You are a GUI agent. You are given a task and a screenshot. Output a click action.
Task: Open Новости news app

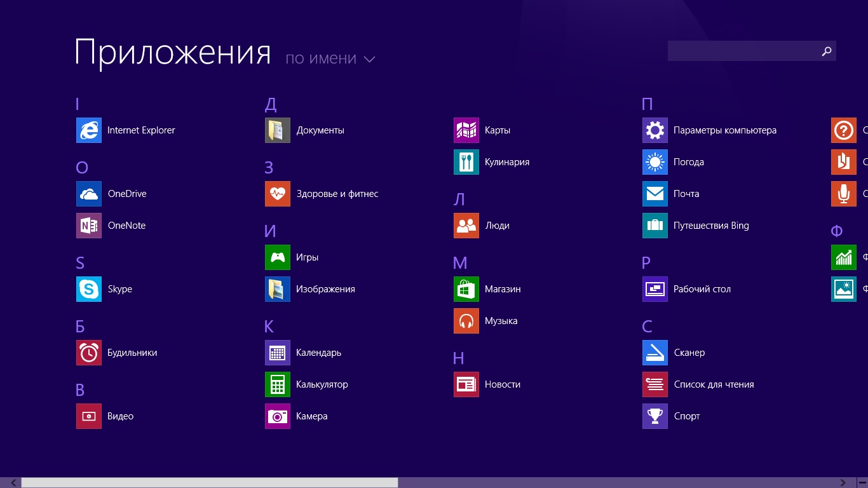487,384
